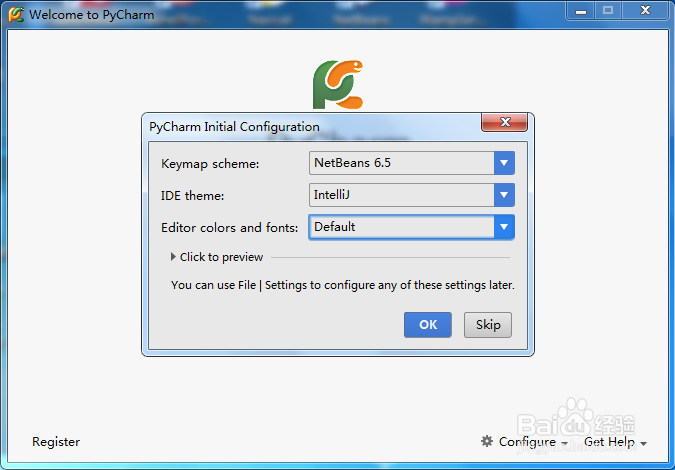Open the Get Help menu
This screenshot has height=470, width=675.
pyautogui.click(x=615, y=442)
